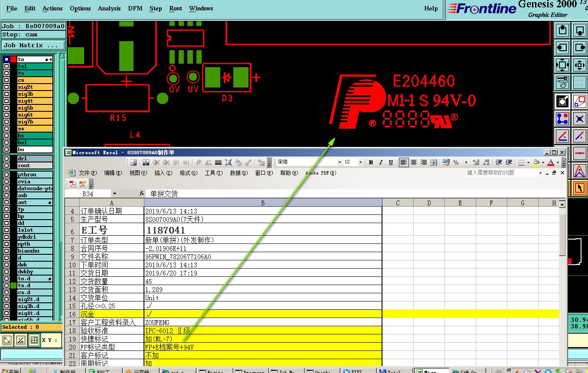Select the line edit tool with left arrow
The height and width of the screenshot is (373, 588).
tap(562, 136)
